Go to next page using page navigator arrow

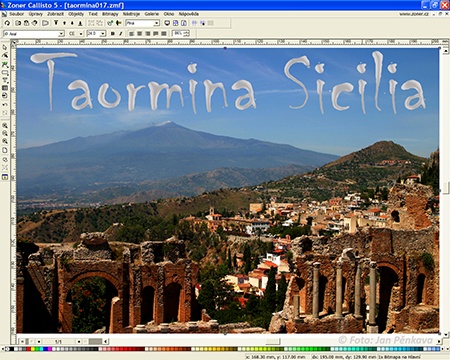coord(79,341)
